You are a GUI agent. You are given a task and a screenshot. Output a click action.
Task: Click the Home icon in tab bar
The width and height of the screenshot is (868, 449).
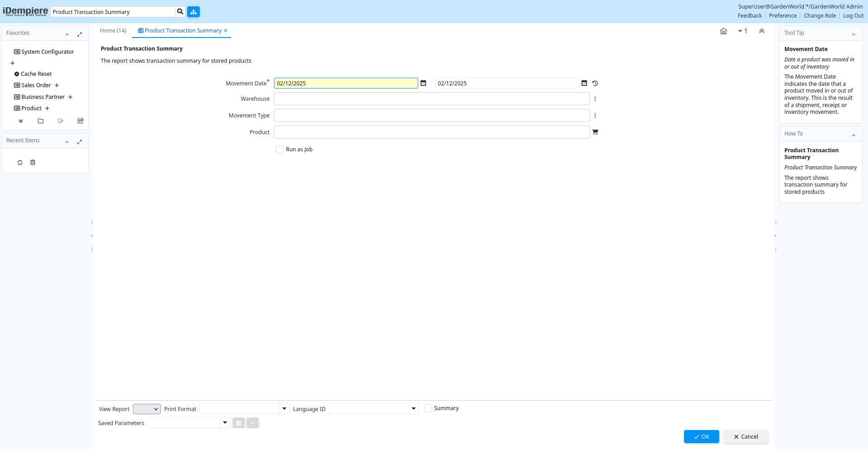723,31
